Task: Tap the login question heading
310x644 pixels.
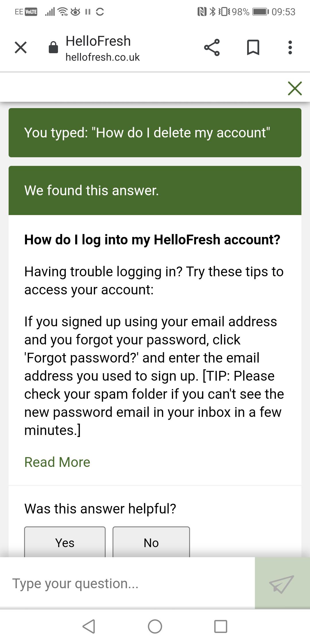Action: pyautogui.click(x=152, y=240)
